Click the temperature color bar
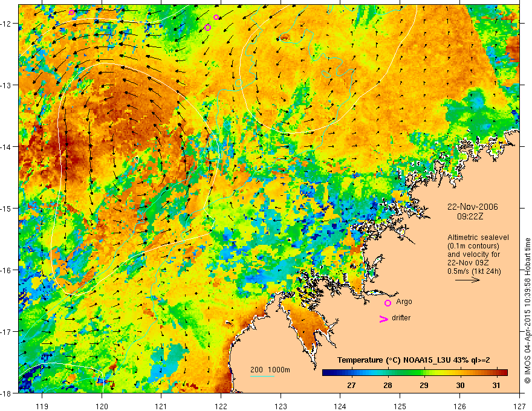Image resolution: width=532 pixels, height=411 pixels. 415,373
